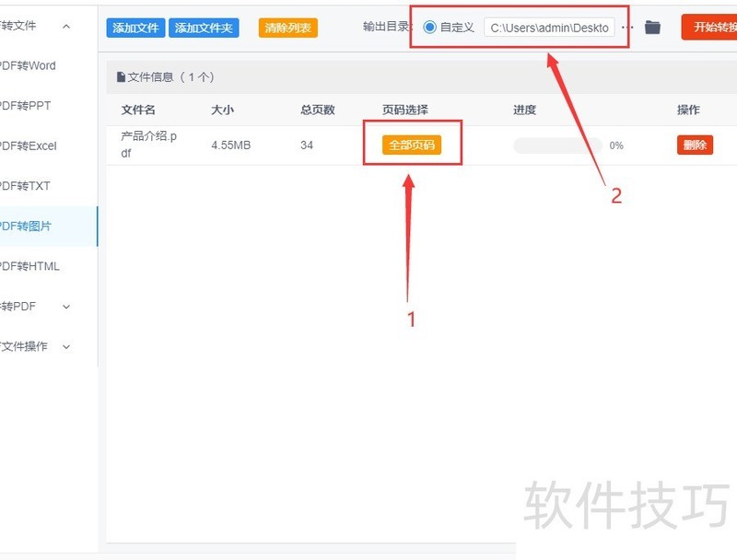Expand the 转PDF sidebar section
The height and width of the screenshot is (560, 737).
tap(66, 307)
